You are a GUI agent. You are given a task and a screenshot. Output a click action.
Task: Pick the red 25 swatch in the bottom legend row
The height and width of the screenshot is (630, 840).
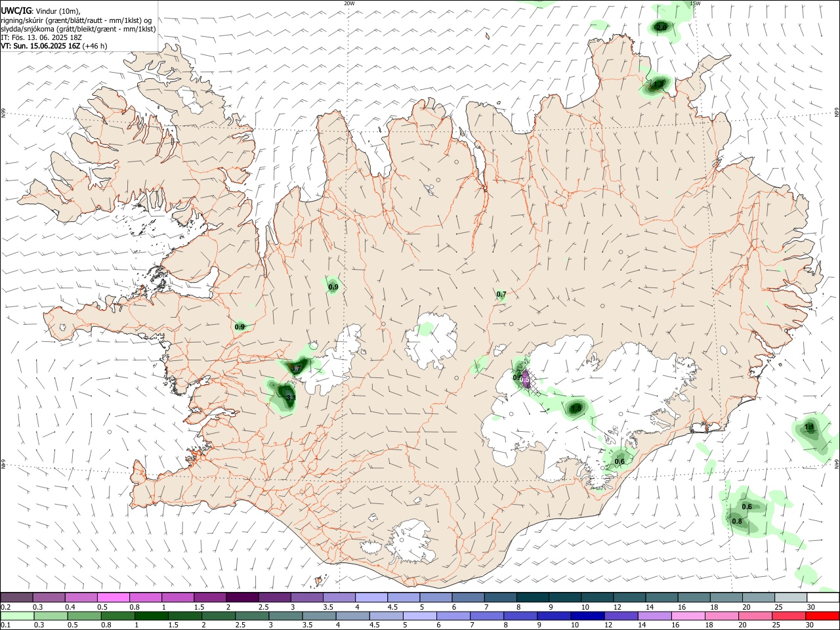click(789, 616)
